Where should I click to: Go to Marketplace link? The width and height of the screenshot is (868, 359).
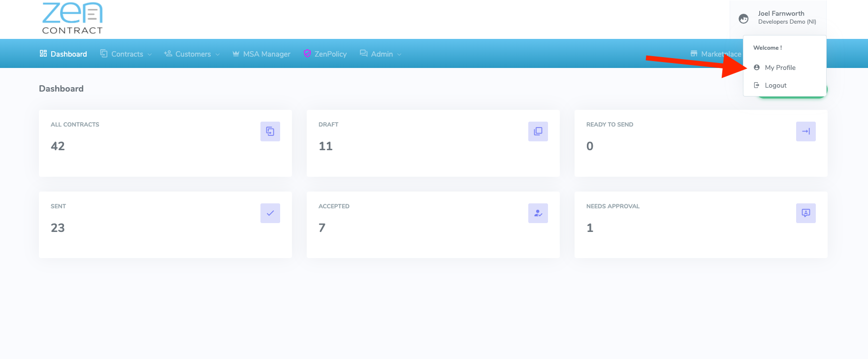pos(715,54)
